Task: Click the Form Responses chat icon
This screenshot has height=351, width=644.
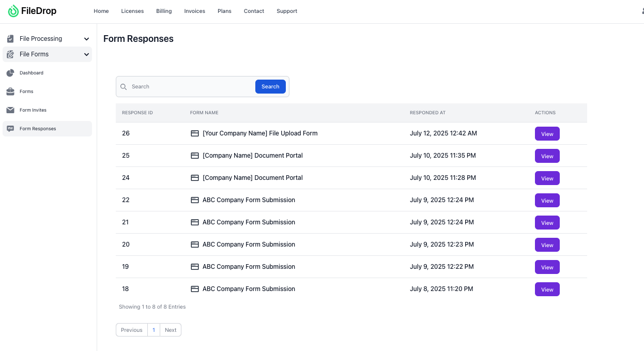Action: [x=10, y=129]
